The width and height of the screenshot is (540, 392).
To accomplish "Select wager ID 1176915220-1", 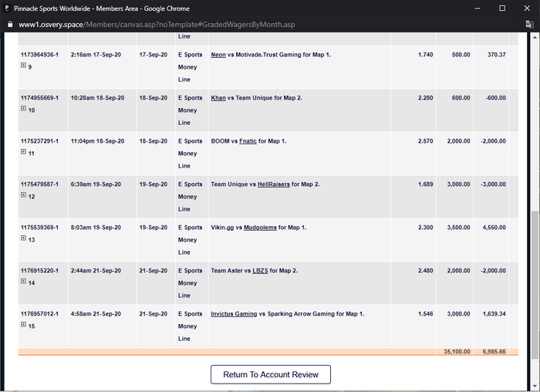I will (x=39, y=271).
